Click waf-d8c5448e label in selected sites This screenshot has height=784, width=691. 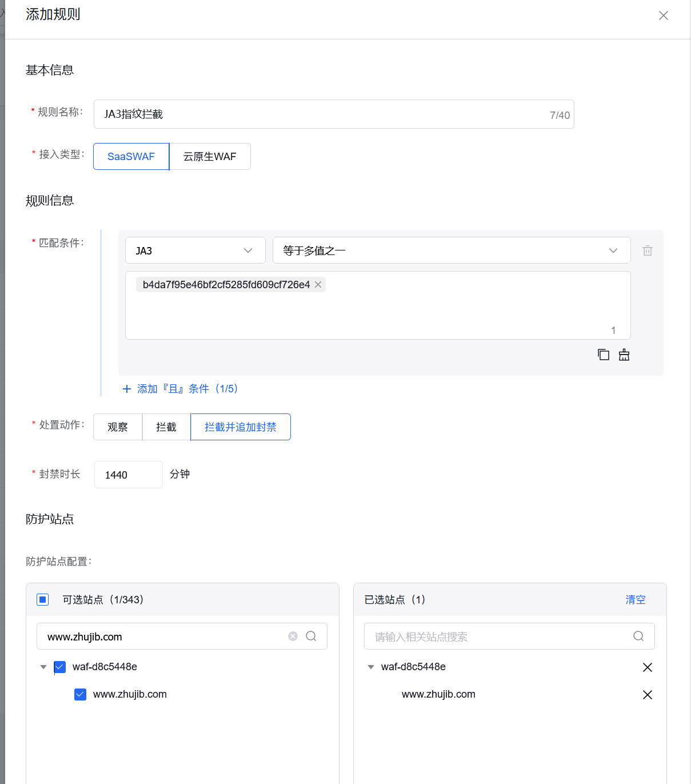[x=413, y=667]
